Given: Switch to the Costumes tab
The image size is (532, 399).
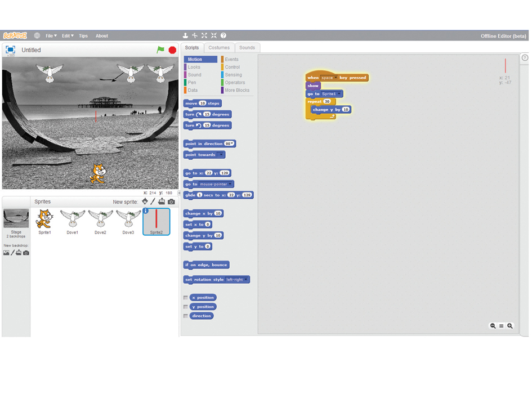Looking at the screenshot, I should pyautogui.click(x=219, y=47).
